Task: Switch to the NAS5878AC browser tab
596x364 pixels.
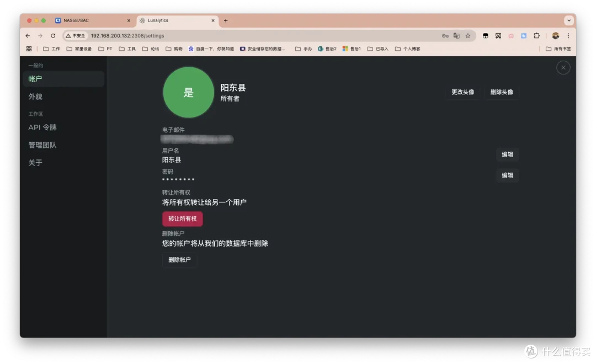Action: 93,20
